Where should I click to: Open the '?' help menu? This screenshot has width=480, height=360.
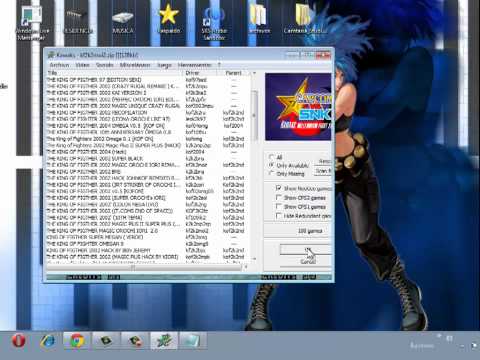tap(219, 65)
